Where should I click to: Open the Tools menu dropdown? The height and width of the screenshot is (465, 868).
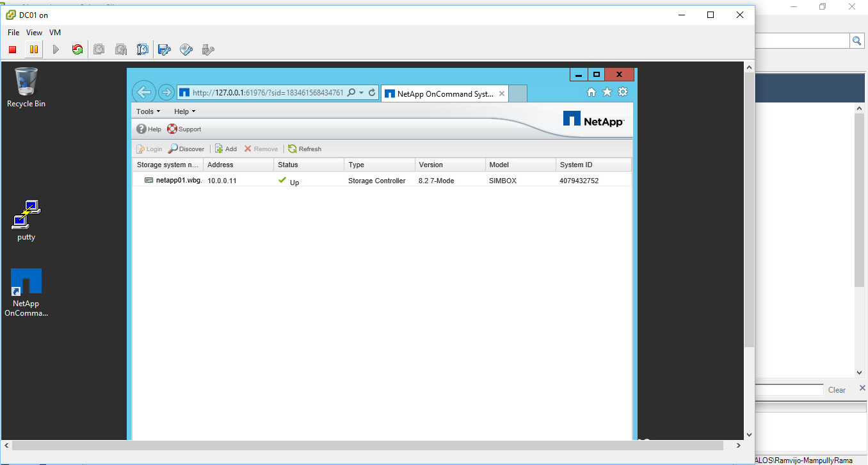click(147, 111)
